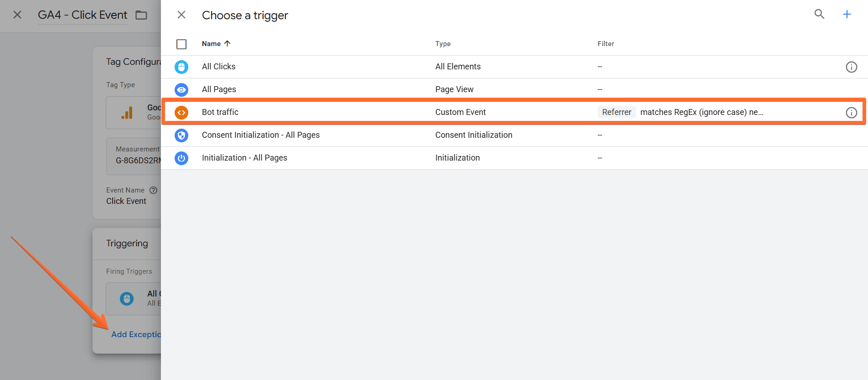Image resolution: width=868 pixels, height=380 pixels.
Task: Tick the select-all triggers checkbox
Action: (x=181, y=44)
